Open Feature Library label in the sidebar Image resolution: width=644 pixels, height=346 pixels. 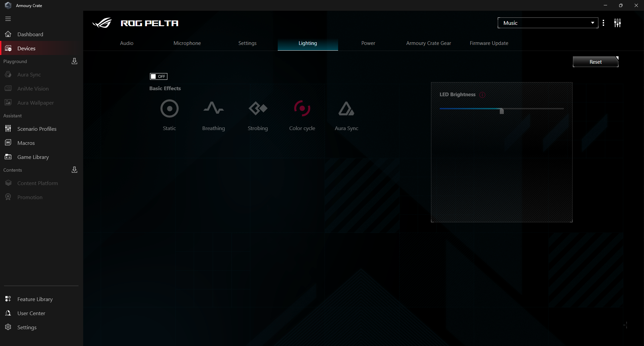tap(35, 299)
